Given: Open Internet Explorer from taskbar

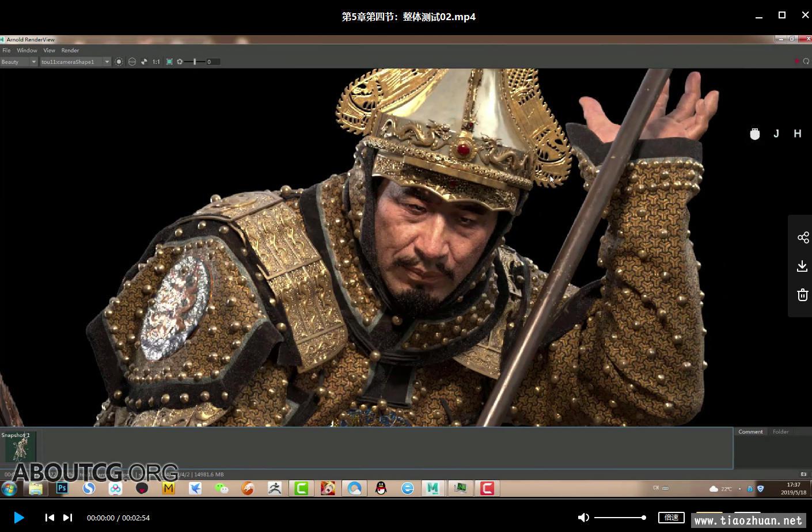Looking at the screenshot, I should [x=408, y=489].
